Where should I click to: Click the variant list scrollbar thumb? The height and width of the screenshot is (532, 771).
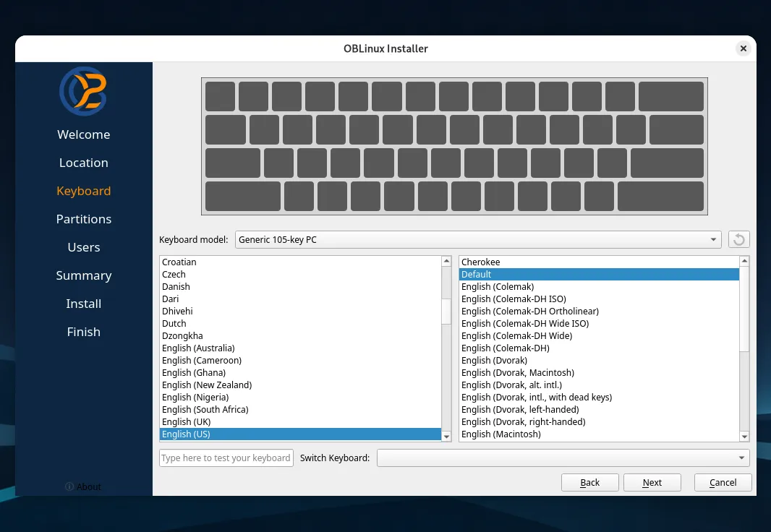(x=744, y=309)
